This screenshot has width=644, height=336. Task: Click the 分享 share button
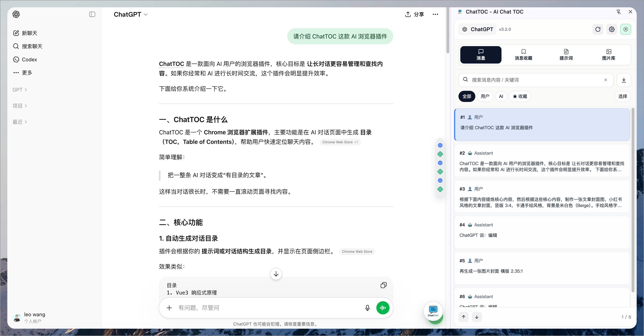point(415,14)
